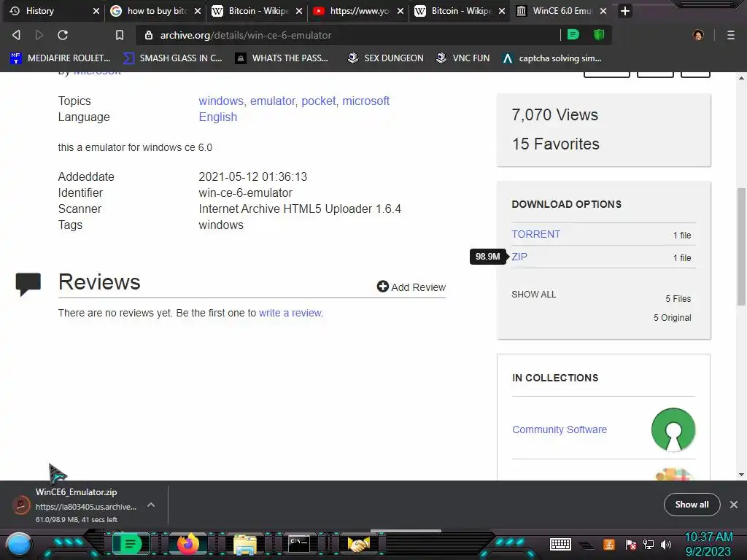Click the 'write a review' link
The height and width of the screenshot is (560, 747).
pos(290,313)
